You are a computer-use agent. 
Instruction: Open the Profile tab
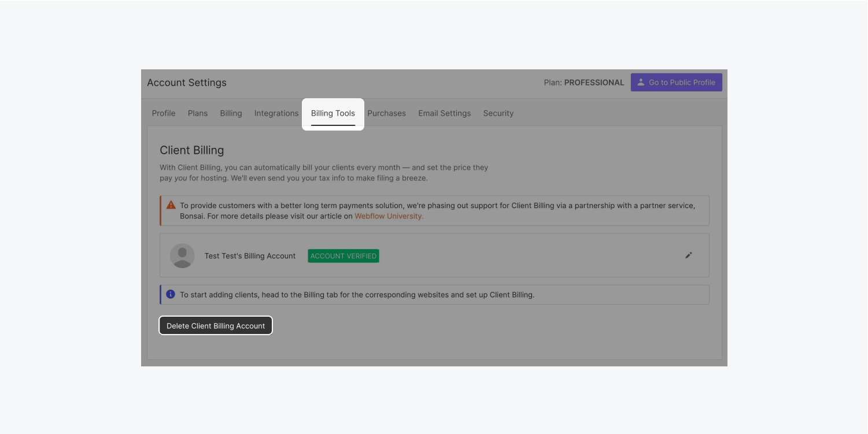click(164, 113)
